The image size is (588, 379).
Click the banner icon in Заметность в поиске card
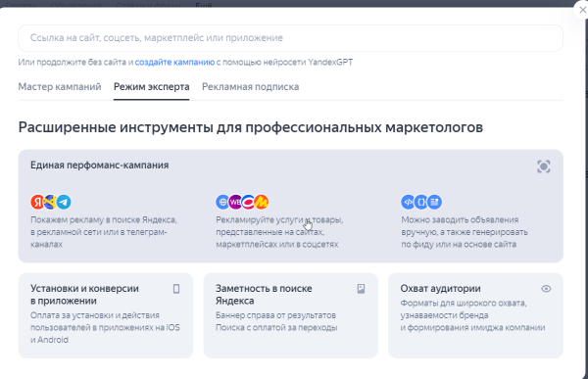[361, 289]
